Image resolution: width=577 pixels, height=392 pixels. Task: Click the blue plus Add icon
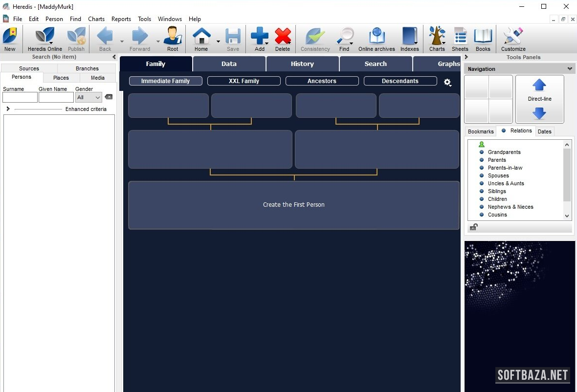[259, 37]
